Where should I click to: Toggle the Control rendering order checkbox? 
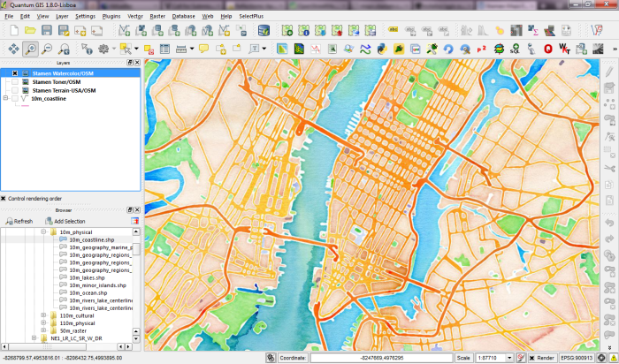pyautogui.click(x=4, y=199)
